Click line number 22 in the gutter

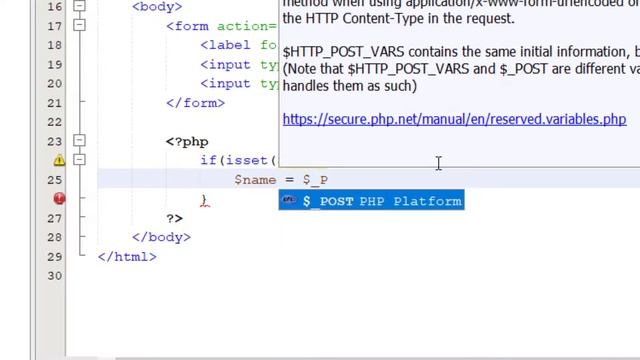pyautogui.click(x=55, y=122)
